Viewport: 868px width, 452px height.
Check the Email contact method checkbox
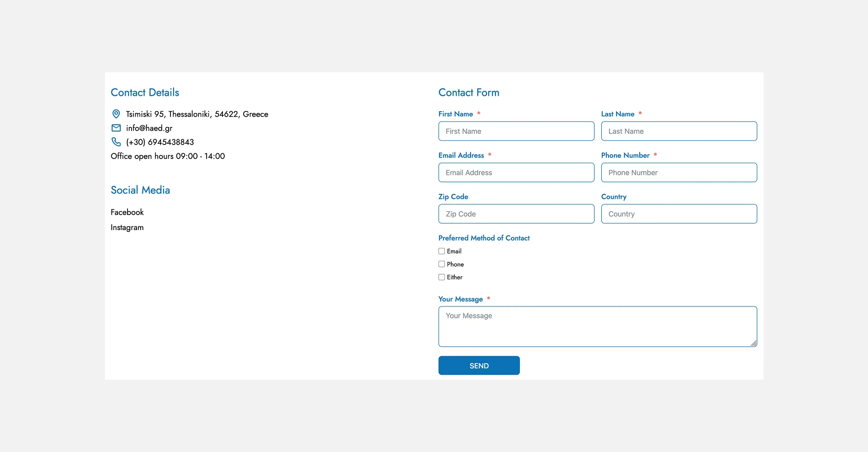tap(442, 251)
